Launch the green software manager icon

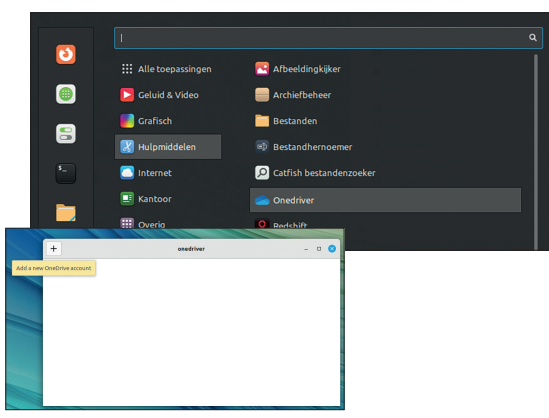tap(66, 94)
